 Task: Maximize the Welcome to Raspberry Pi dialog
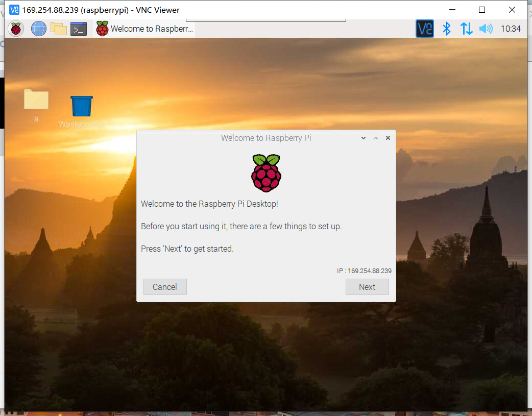tap(376, 138)
